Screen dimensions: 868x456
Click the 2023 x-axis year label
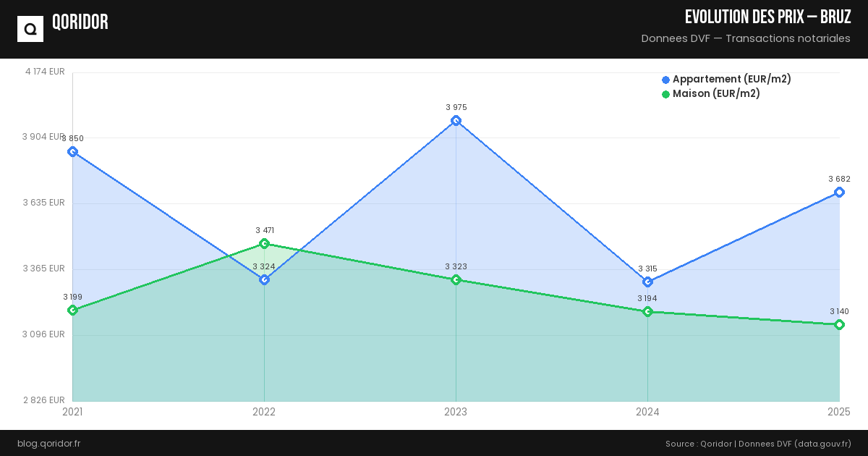(456, 413)
